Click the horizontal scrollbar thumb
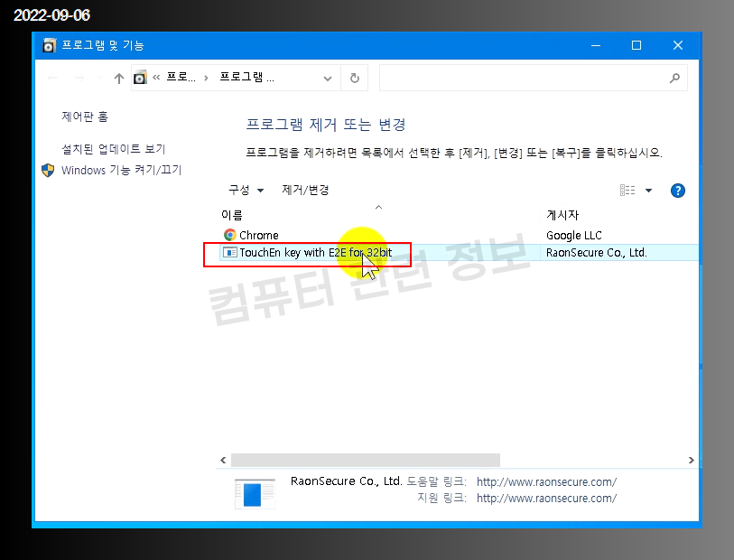The height and width of the screenshot is (560, 734). [366, 461]
